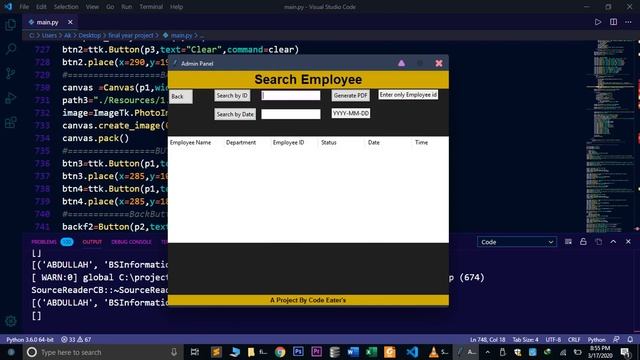640x360 pixels.
Task: Open the Explorer icon in VS Code activity bar
Action: (x=10, y=24)
